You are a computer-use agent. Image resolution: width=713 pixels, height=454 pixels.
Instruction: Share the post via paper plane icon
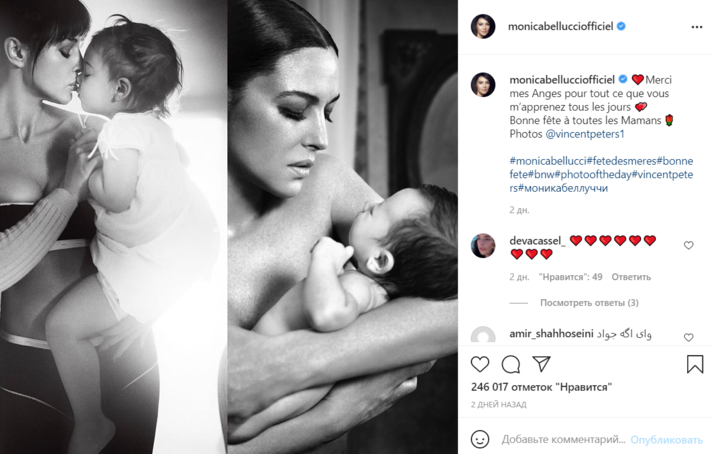tap(542, 364)
